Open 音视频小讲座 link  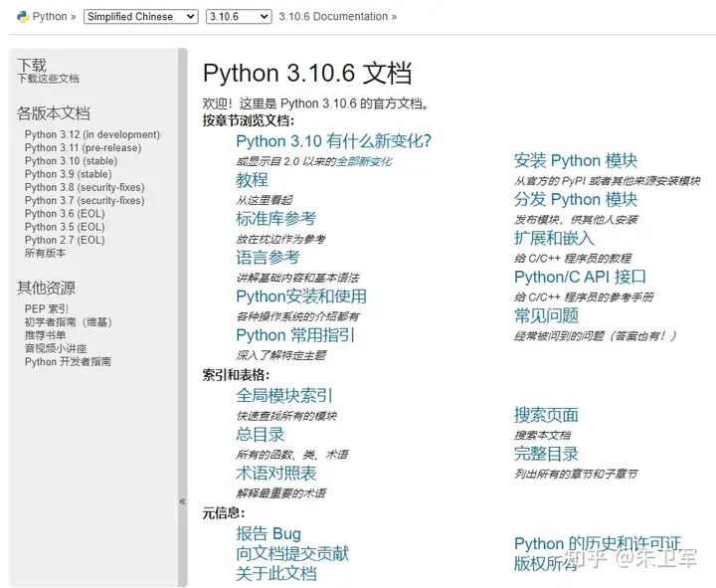pos(56,348)
